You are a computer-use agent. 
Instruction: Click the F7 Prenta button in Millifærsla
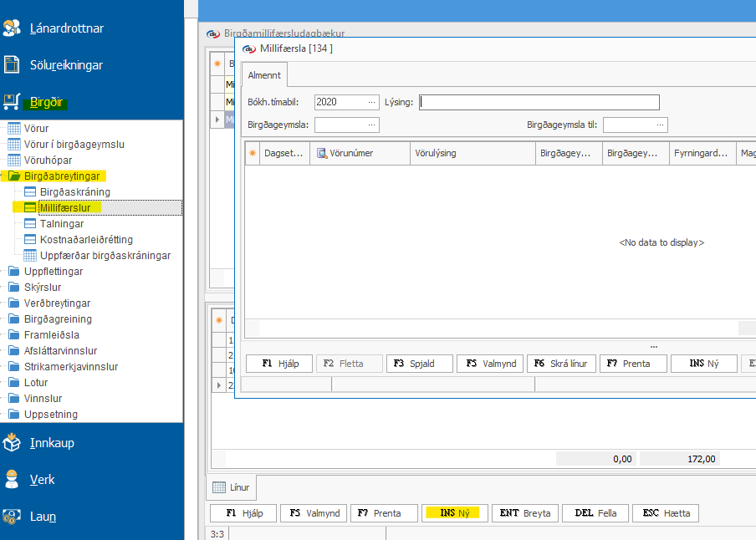tap(633, 364)
